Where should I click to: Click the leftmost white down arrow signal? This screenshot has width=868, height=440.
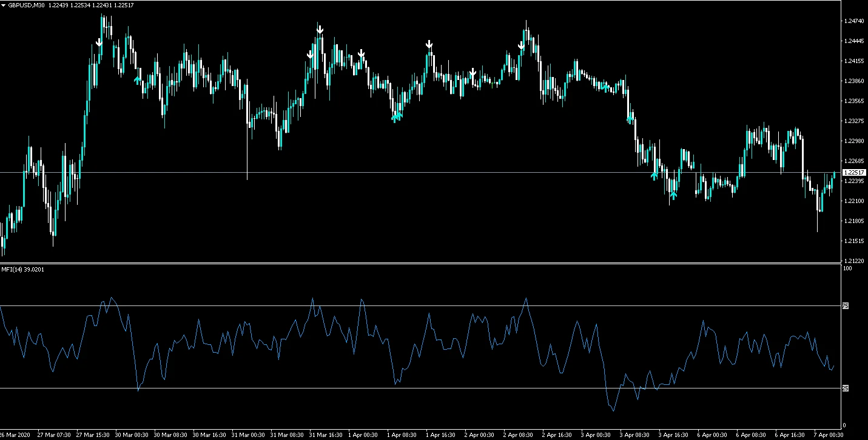[99, 42]
